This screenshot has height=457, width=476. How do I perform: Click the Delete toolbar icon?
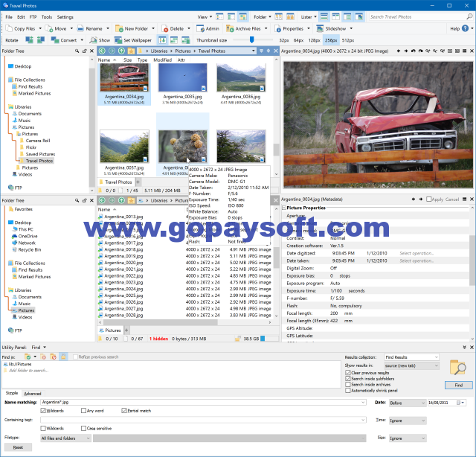(x=165, y=28)
